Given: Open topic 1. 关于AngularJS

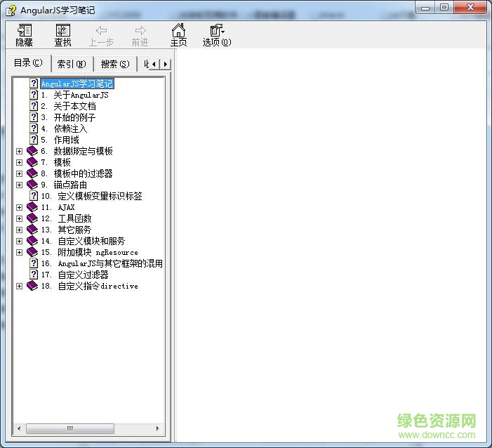Looking at the screenshot, I should click(x=74, y=95).
